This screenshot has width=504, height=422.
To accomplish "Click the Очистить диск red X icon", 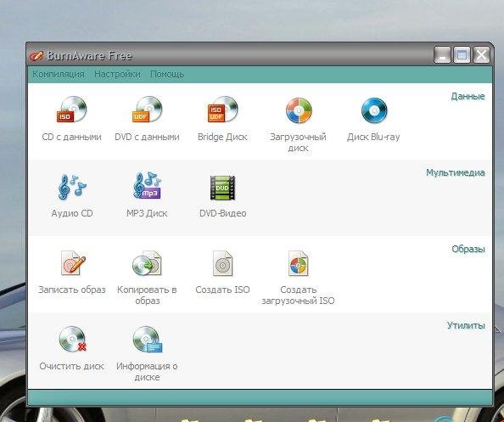I will pyautogui.click(x=73, y=340).
